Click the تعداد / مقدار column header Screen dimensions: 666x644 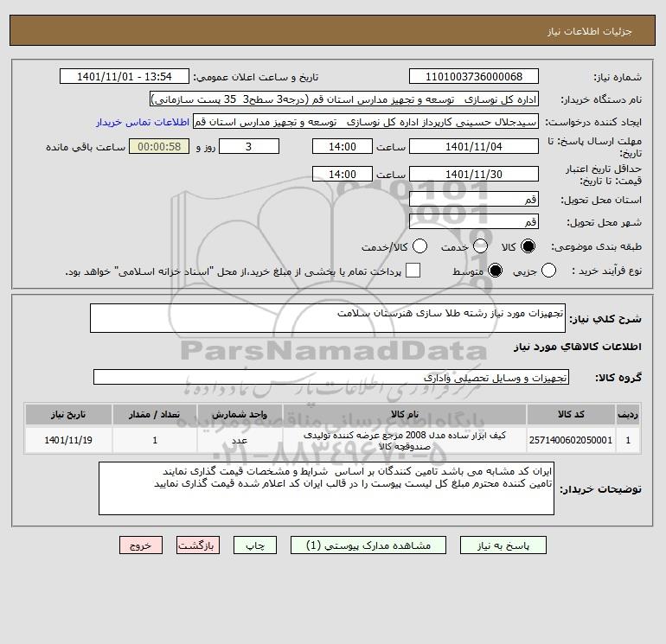point(155,414)
